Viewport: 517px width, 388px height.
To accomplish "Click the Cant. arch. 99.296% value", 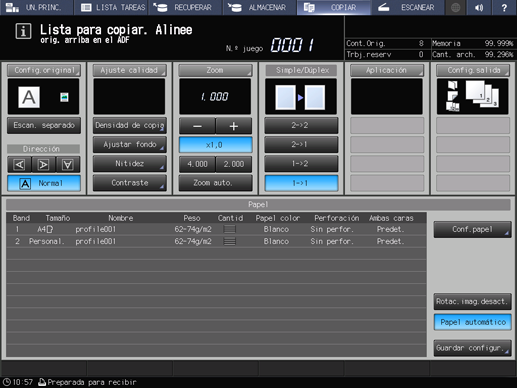I will (x=499, y=54).
